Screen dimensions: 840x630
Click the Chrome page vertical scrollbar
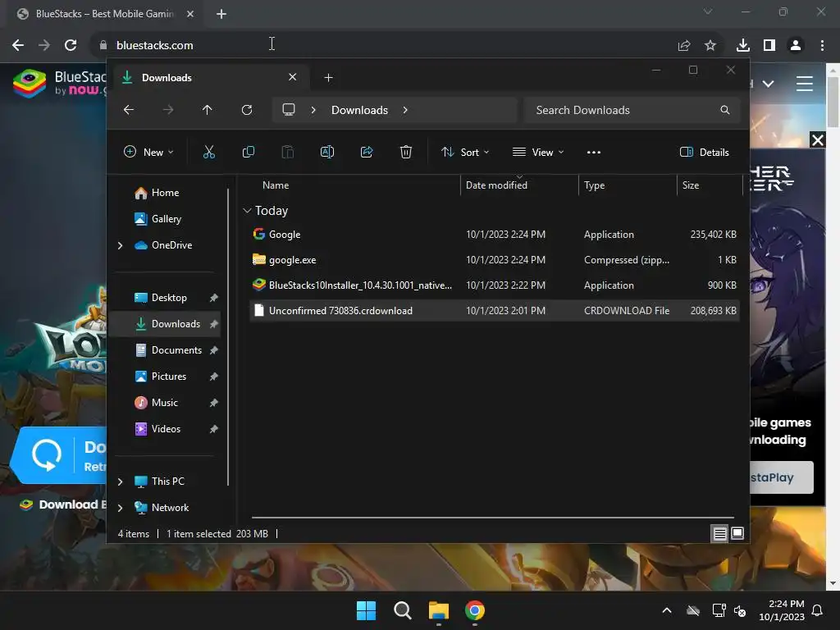[833, 102]
